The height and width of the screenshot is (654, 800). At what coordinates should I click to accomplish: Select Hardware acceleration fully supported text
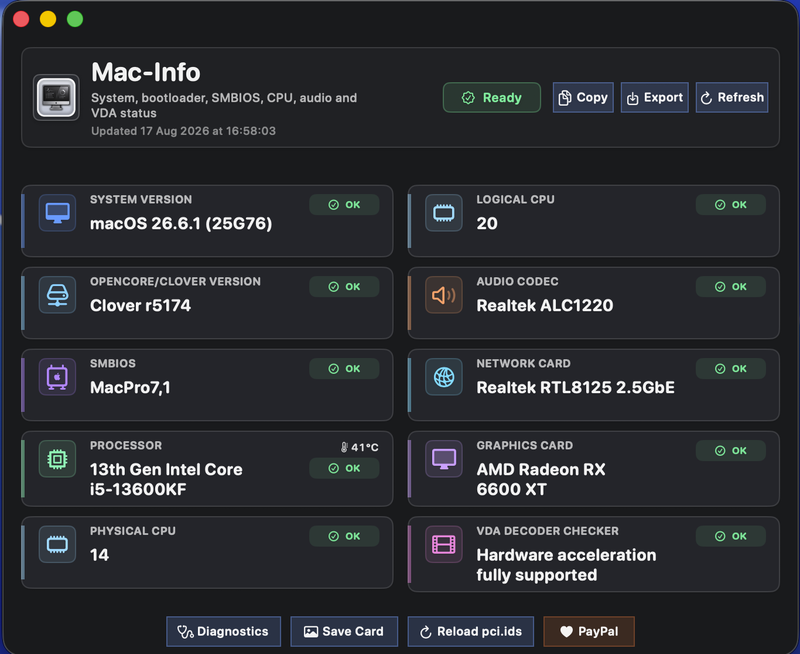pyautogui.click(x=566, y=565)
